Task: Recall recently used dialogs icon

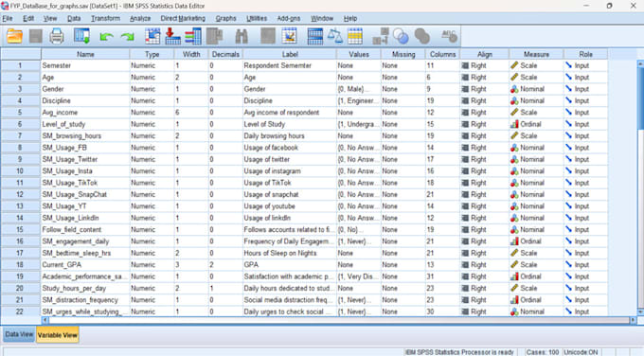Action: 81,37
